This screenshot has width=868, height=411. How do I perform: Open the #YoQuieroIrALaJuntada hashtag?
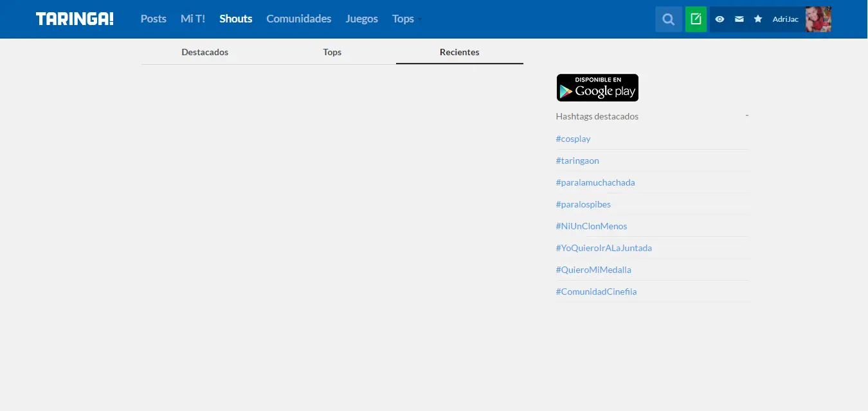click(604, 248)
